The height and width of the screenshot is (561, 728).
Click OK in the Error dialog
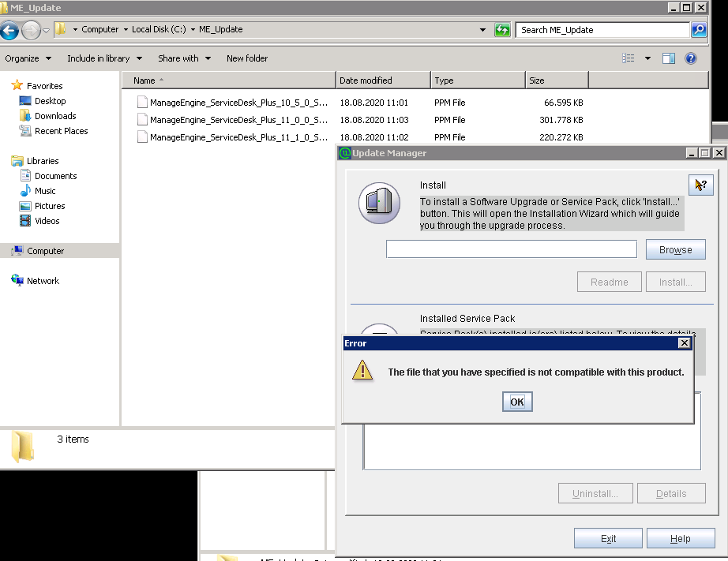(517, 402)
